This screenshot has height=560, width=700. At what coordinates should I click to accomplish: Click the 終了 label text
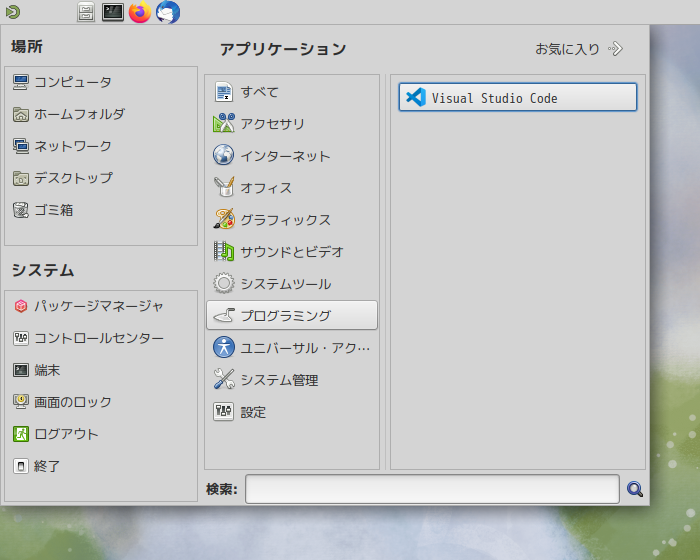(47, 466)
